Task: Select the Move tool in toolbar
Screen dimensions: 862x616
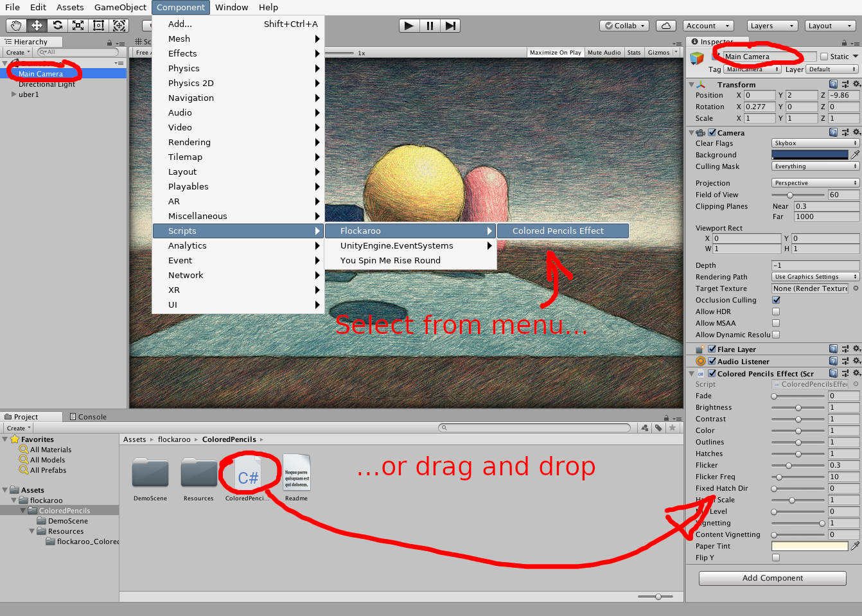Action: coord(37,26)
